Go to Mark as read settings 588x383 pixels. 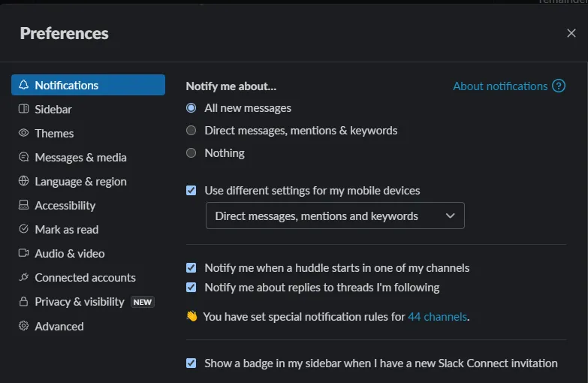pos(66,230)
